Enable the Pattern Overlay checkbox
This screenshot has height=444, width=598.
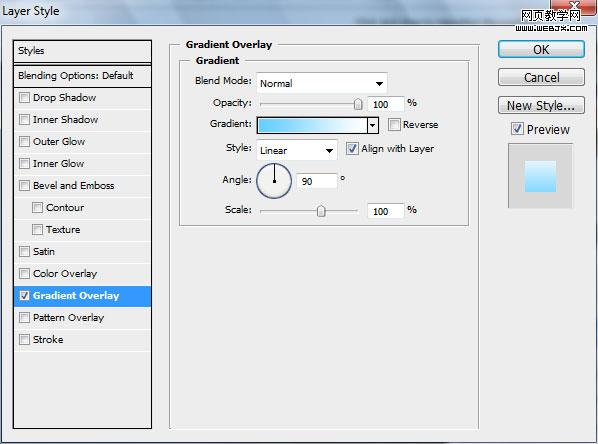(x=24, y=318)
